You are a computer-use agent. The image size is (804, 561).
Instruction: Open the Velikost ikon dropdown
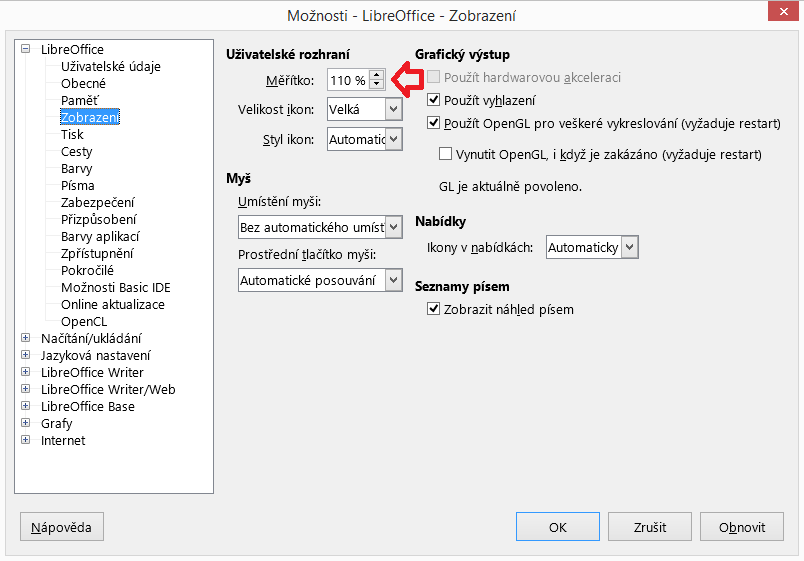[x=393, y=109]
